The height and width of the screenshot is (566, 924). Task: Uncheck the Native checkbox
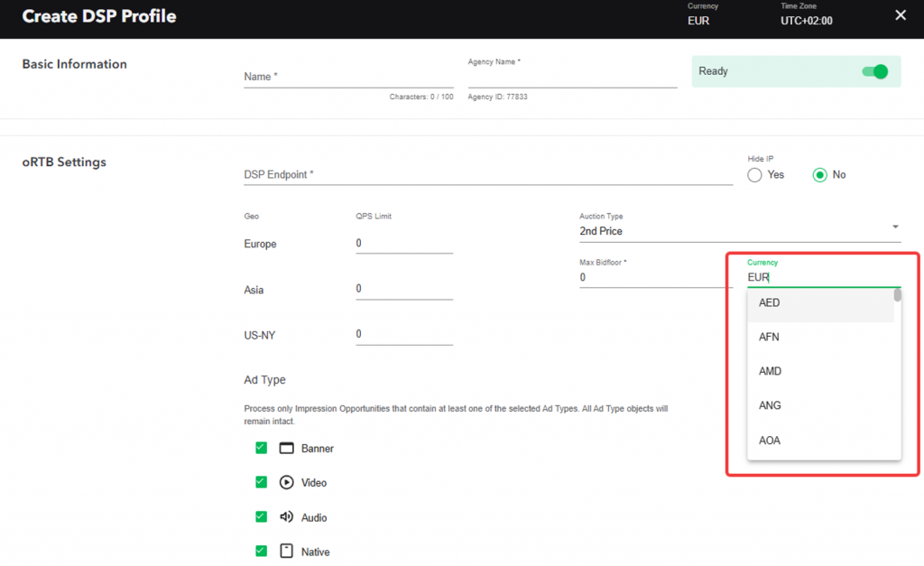point(261,552)
